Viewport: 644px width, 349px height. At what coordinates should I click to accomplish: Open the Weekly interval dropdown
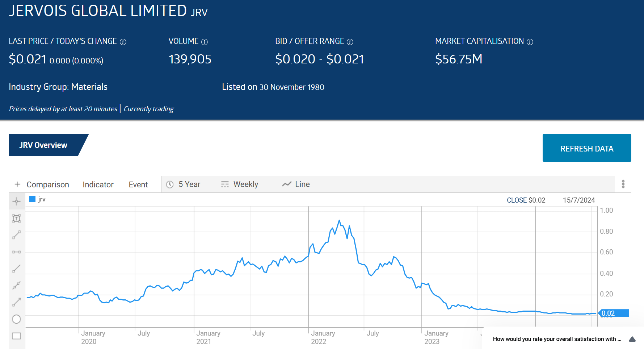click(x=239, y=184)
